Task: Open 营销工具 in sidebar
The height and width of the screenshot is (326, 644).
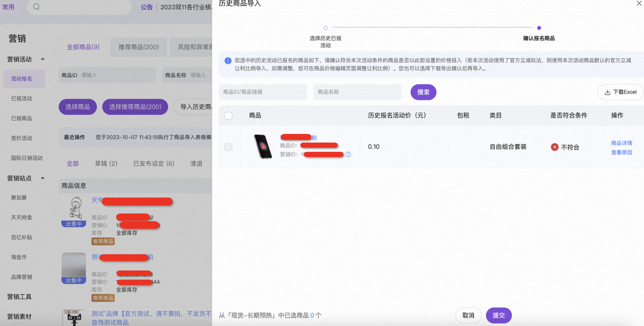Action: tap(19, 297)
